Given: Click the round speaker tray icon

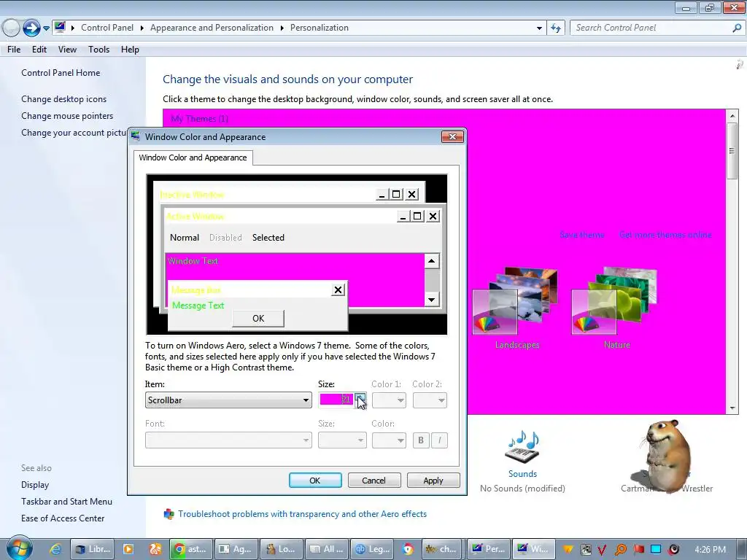Looking at the screenshot, I should pos(673,550).
